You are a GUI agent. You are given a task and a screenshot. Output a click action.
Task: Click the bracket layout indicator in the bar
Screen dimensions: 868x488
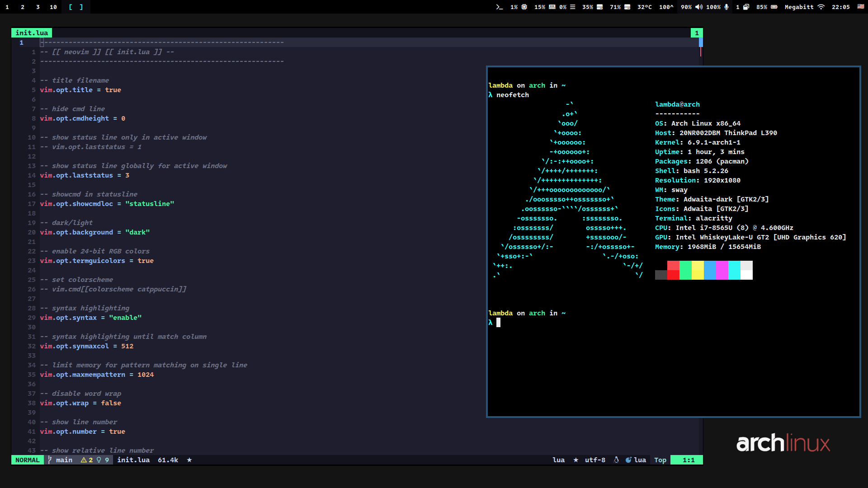click(75, 7)
